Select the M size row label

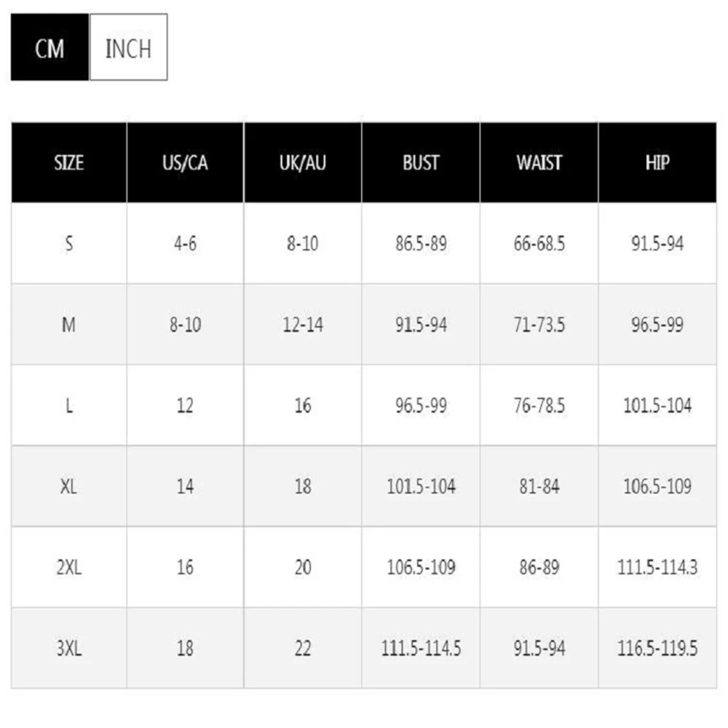click(68, 325)
